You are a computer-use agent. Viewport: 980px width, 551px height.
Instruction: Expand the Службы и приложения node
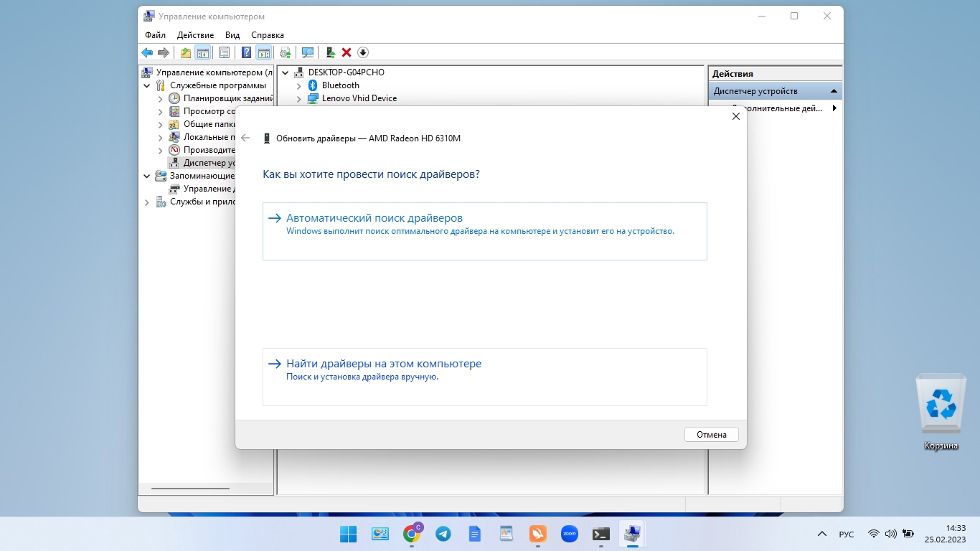click(x=147, y=202)
